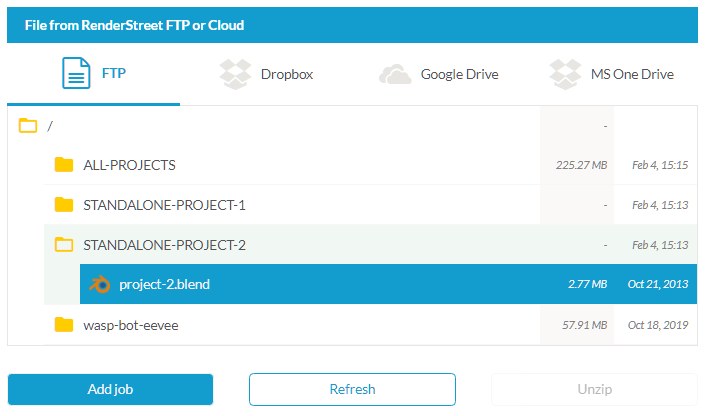705x416 pixels.
Task: Select the wasp-bot-eevee folder name
Action: (131, 325)
